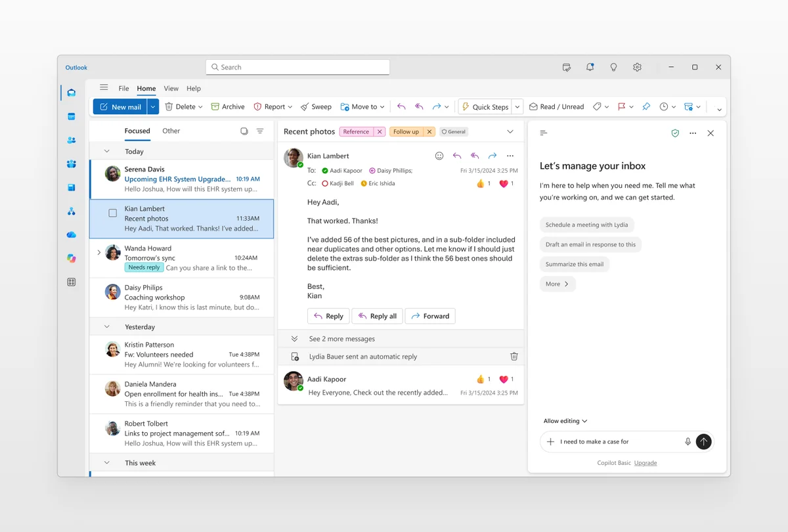
Task: Click the New mail button
Action: click(120, 106)
